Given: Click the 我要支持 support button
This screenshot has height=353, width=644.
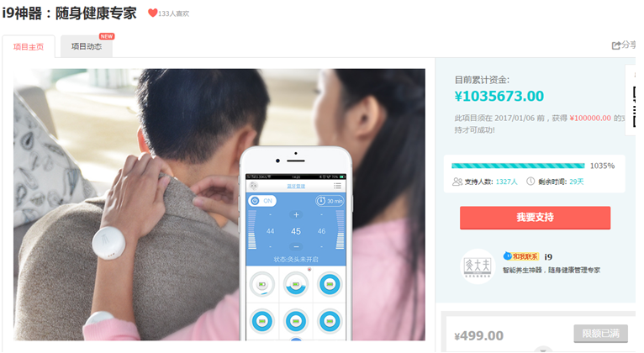Looking at the screenshot, I should click(x=535, y=218).
